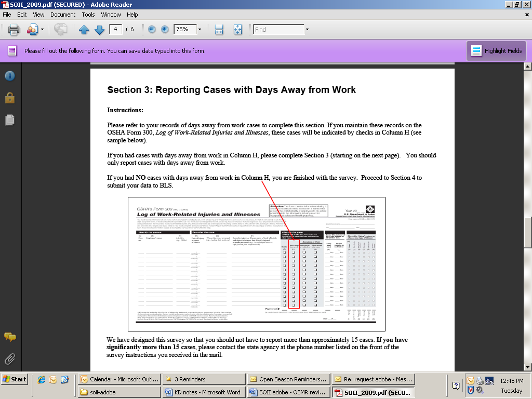The image size is (532, 399).
Task: Go to the next page with the down arrow
Action: 99,30
